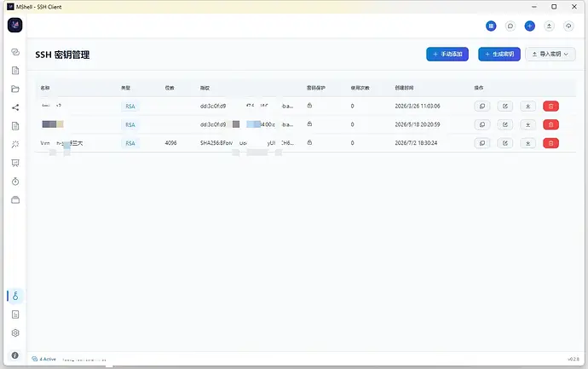Click the blue plus icon in top toolbar

pyautogui.click(x=529, y=26)
